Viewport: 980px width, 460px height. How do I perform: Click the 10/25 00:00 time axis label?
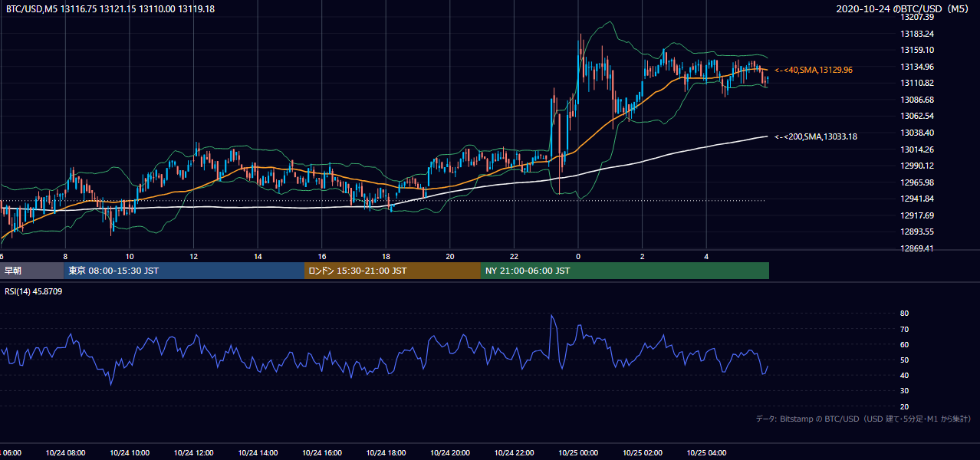tap(578, 453)
